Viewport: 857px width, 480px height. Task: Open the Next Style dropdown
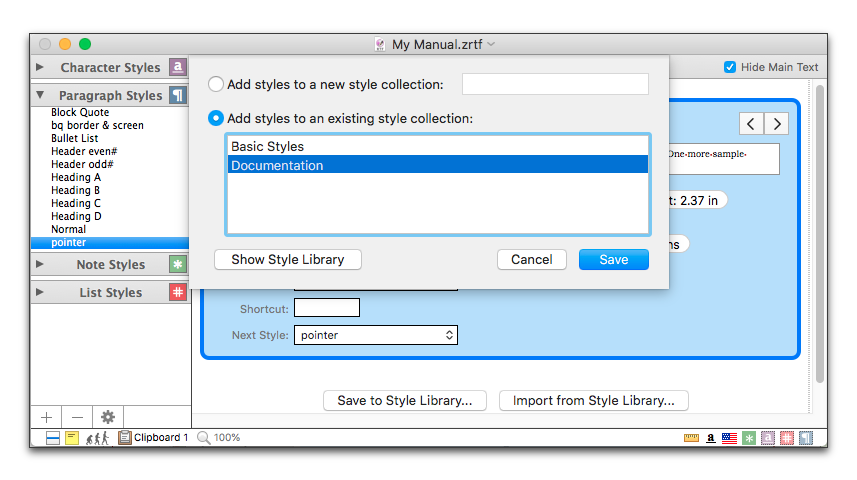pyautogui.click(x=375, y=335)
